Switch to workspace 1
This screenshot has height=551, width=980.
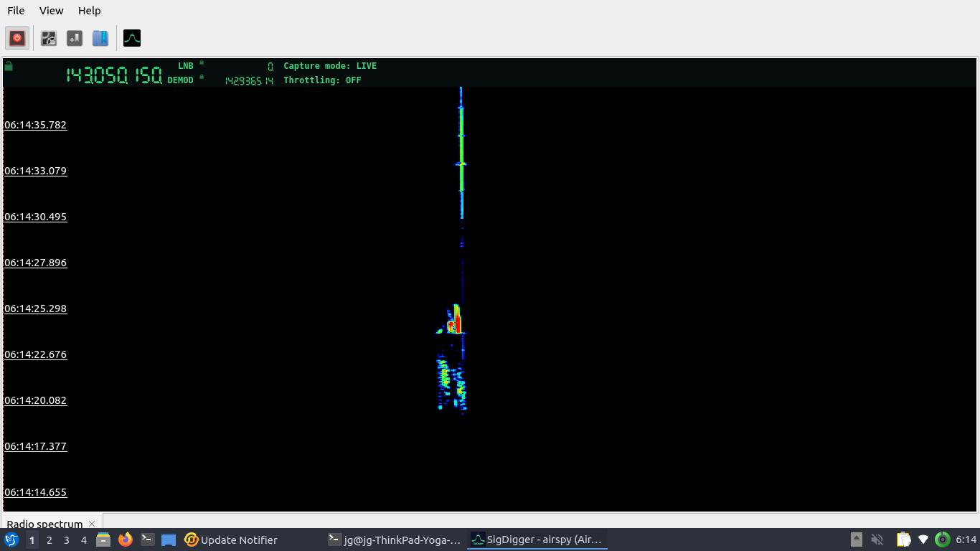click(x=32, y=540)
